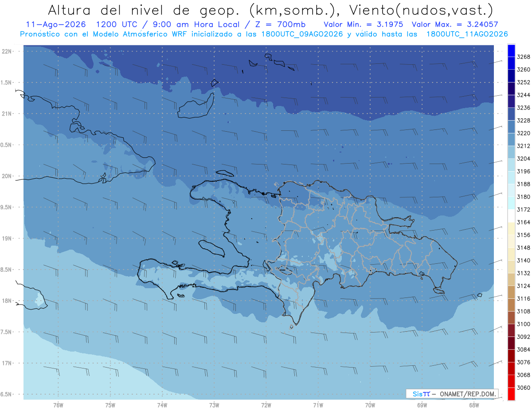
Task: Click the legend value '3236'
Action: pyautogui.click(x=524, y=108)
